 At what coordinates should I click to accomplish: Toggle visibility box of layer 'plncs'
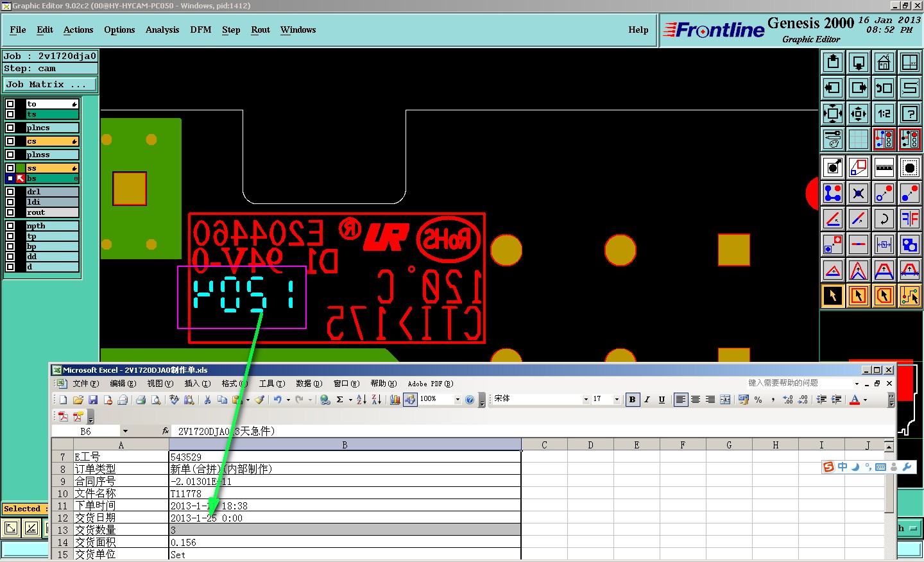coord(11,128)
